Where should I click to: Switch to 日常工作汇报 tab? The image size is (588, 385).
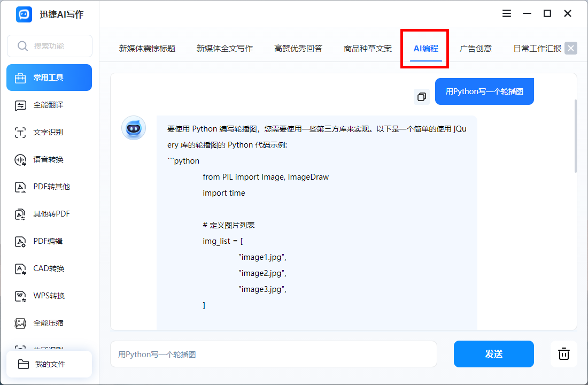pos(537,49)
